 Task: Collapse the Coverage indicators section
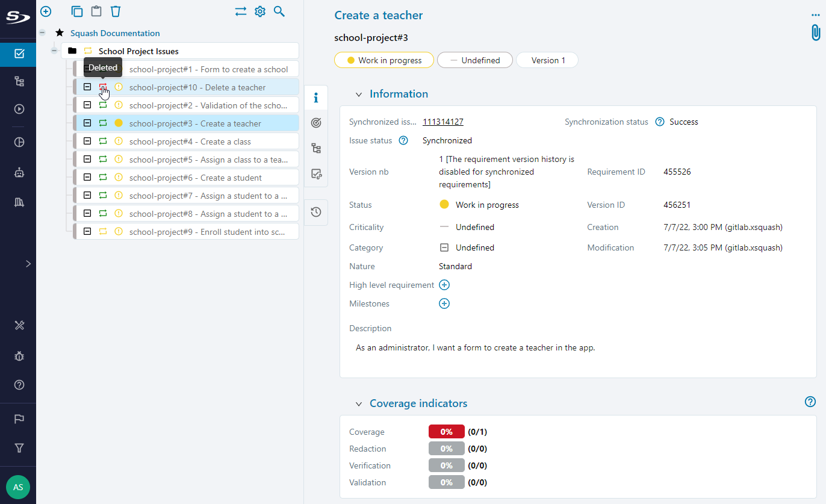pos(359,404)
